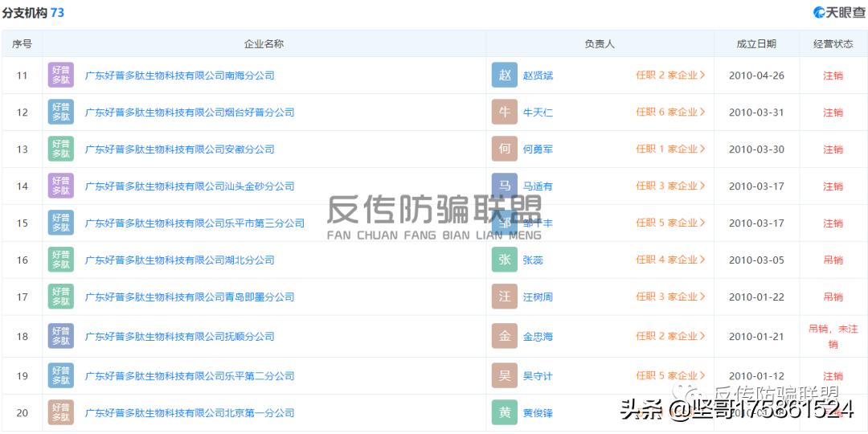Expand 任职 5 家企业 in row 15

point(670,223)
